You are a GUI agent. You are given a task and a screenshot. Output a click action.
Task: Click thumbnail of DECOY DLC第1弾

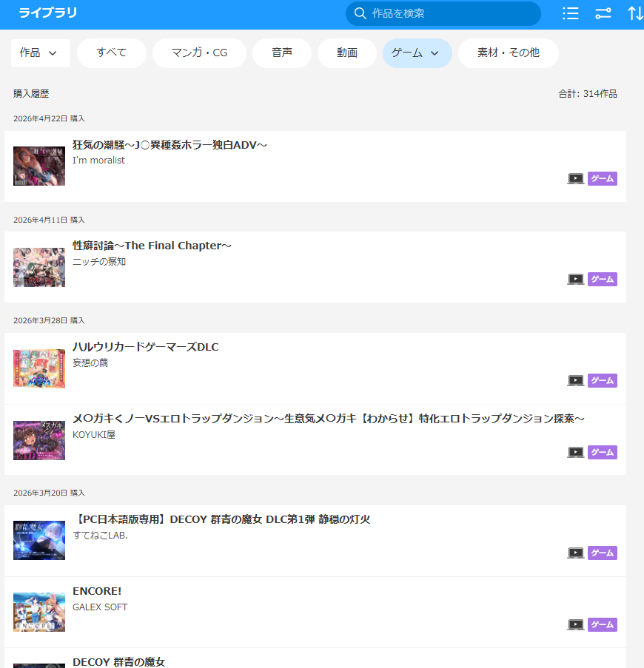[x=39, y=540]
